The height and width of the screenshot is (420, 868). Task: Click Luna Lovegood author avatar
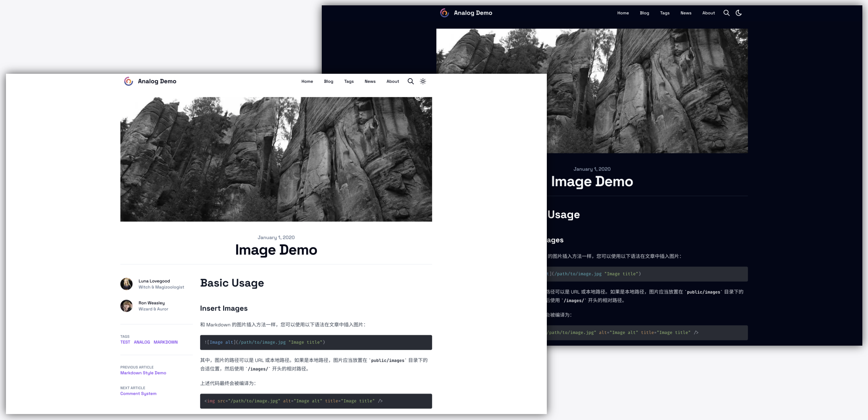click(x=127, y=284)
